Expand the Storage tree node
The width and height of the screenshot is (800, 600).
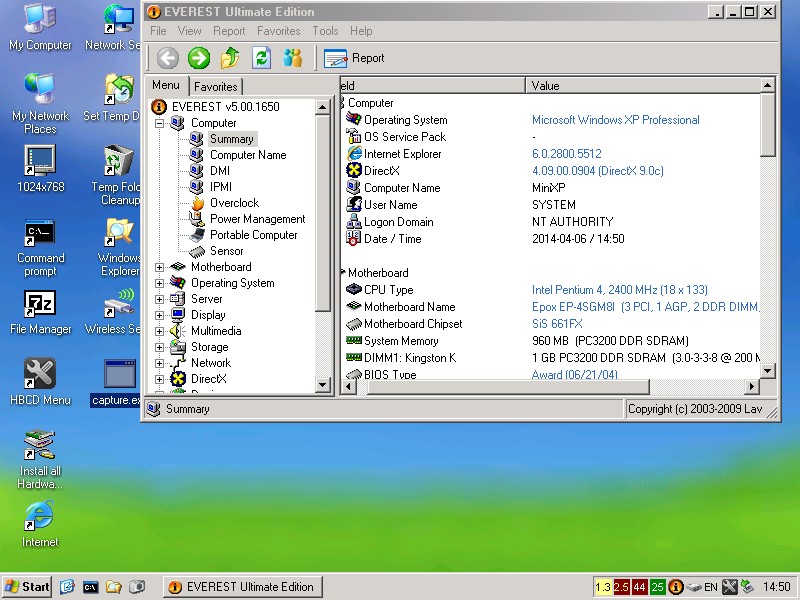(x=160, y=347)
